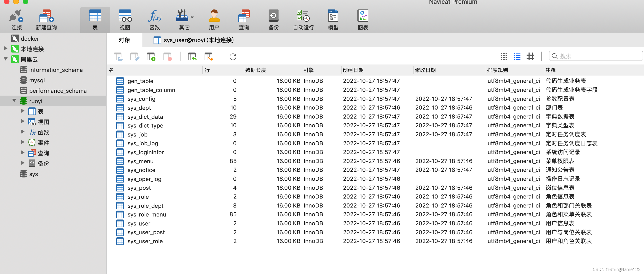Collapse the ruoyi database node
Image resolution: width=644 pixels, height=274 pixels.
[14, 101]
